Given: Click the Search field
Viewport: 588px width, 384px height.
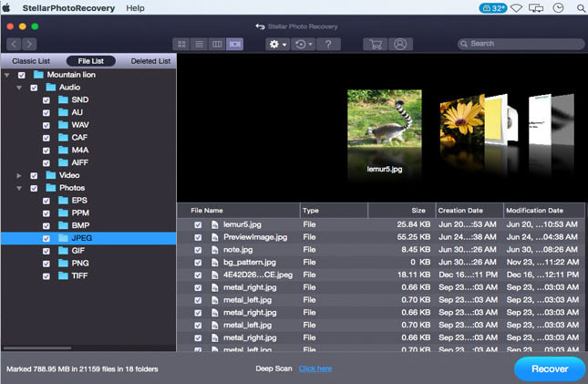Looking at the screenshot, I should click(521, 44).
